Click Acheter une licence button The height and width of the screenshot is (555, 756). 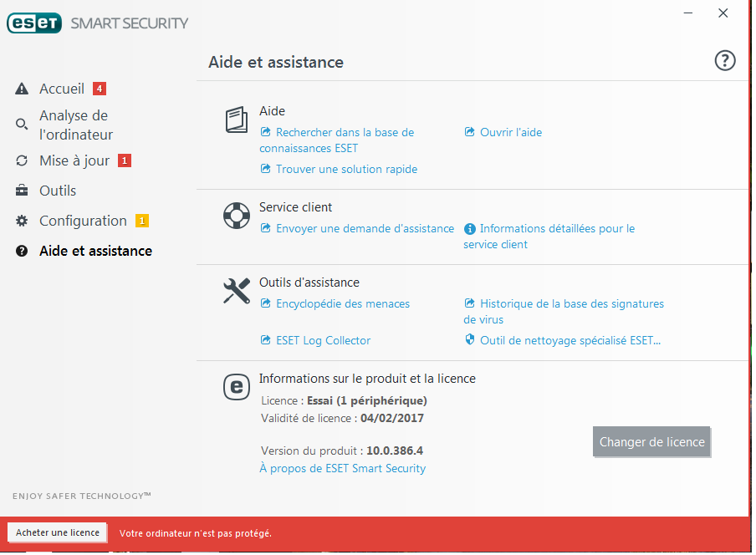point(58,532)
